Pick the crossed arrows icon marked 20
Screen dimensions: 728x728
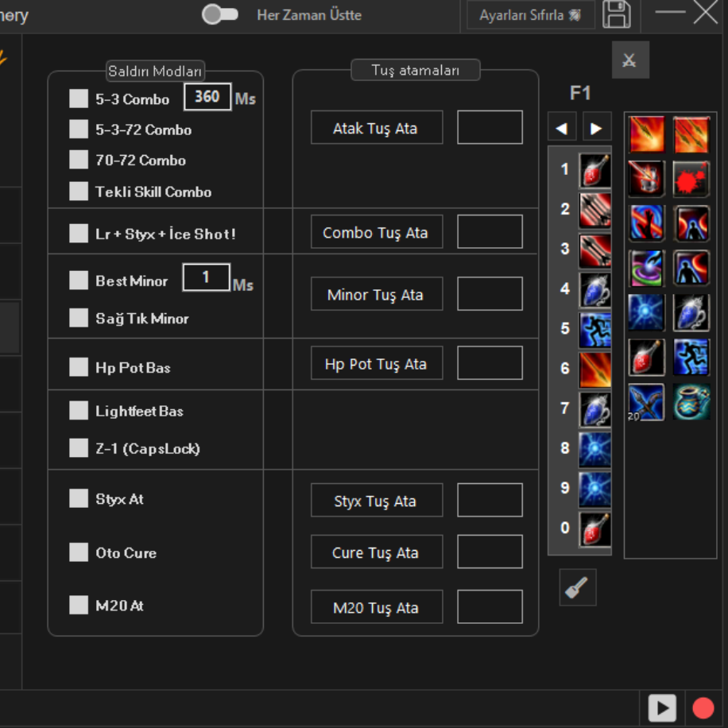tap(646, 402)
